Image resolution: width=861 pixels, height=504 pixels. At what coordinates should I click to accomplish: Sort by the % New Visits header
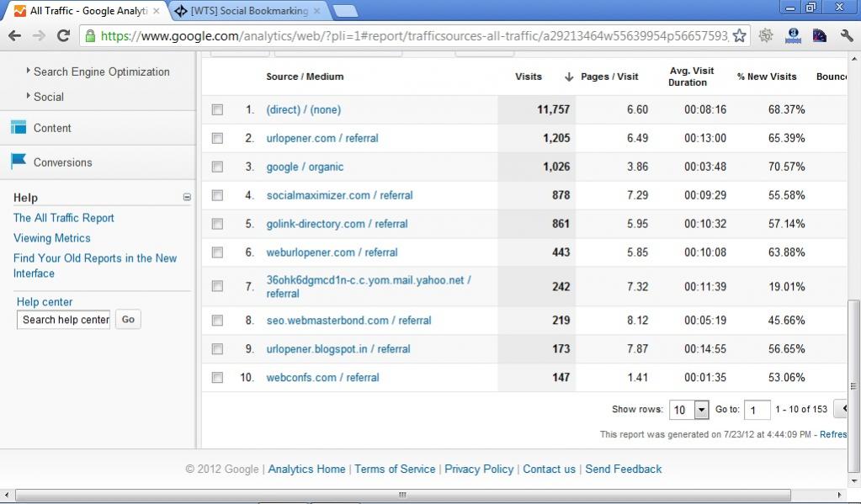click(767, 77)
